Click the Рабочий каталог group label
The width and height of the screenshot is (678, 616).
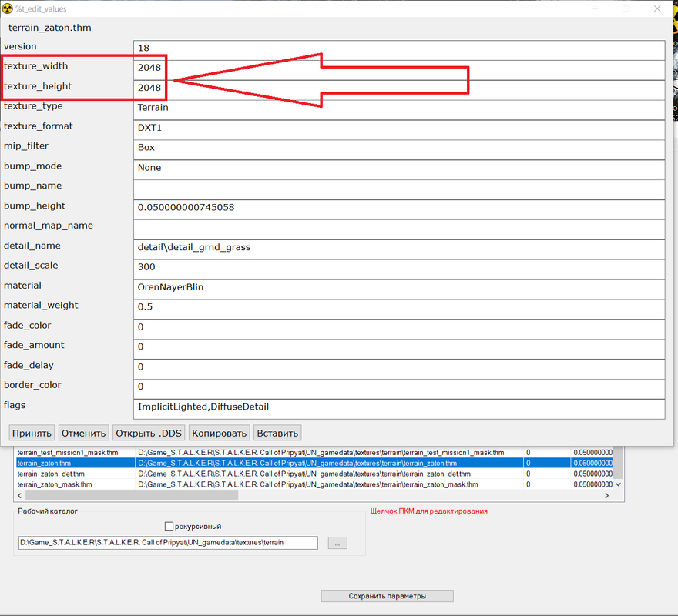coord(48,511)
